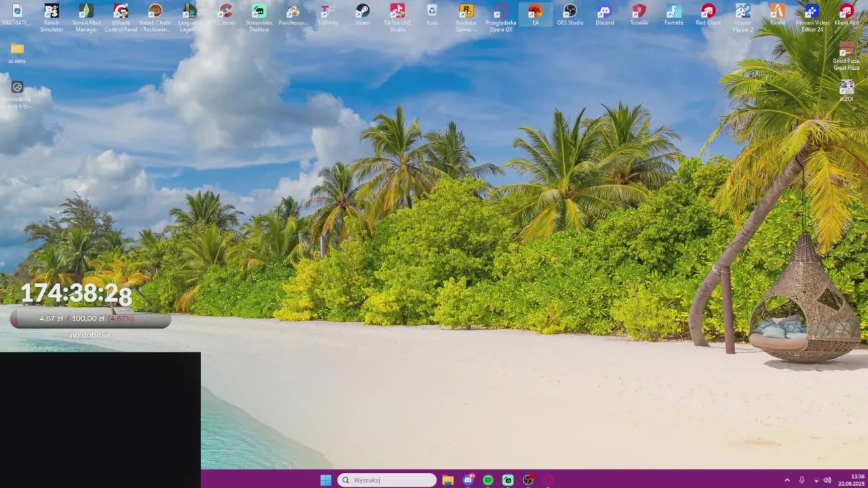The width and height of the screenshot is (868, 488).
Task: Click the Pornfessor desktop shortcut
Action: (294, 15)
